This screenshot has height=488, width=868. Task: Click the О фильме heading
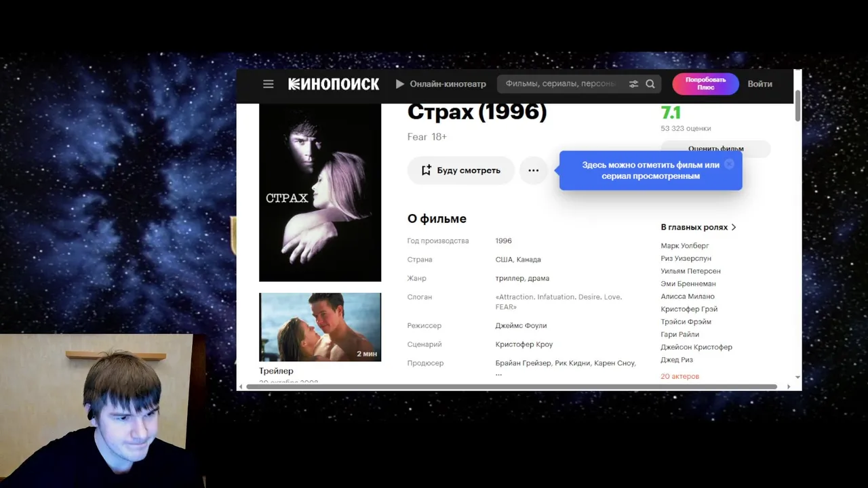pyautogui.click(x=437, y=218)
